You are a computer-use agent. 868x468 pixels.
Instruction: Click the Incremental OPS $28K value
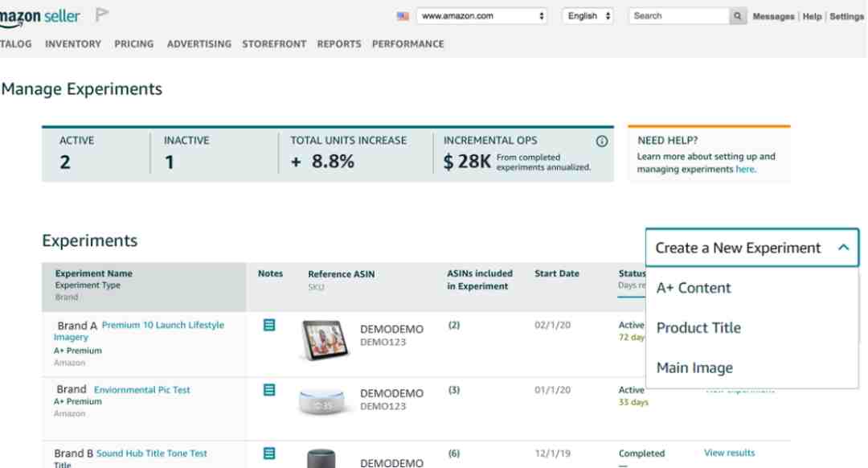point(467,162)
